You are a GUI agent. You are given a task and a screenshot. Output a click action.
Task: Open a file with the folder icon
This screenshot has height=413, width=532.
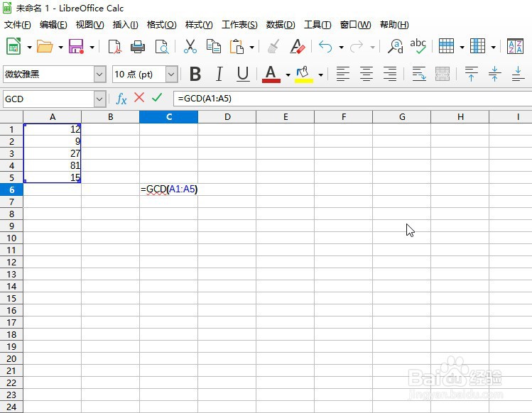[x=45, y=46]
